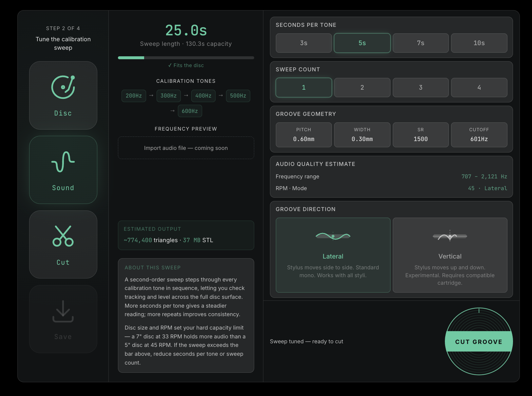532x396 pixels.
Task: Click the Save download icon
Action: 63,311
